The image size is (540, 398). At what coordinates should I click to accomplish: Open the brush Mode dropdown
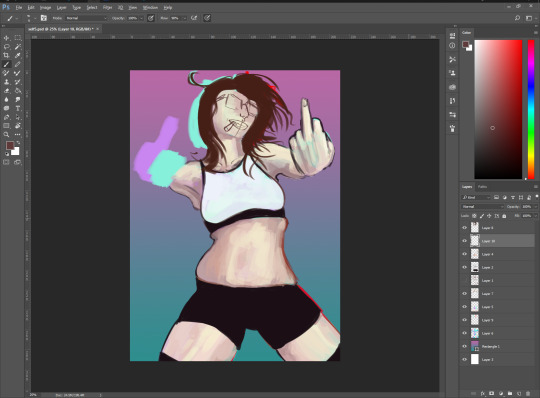[86, 18]
